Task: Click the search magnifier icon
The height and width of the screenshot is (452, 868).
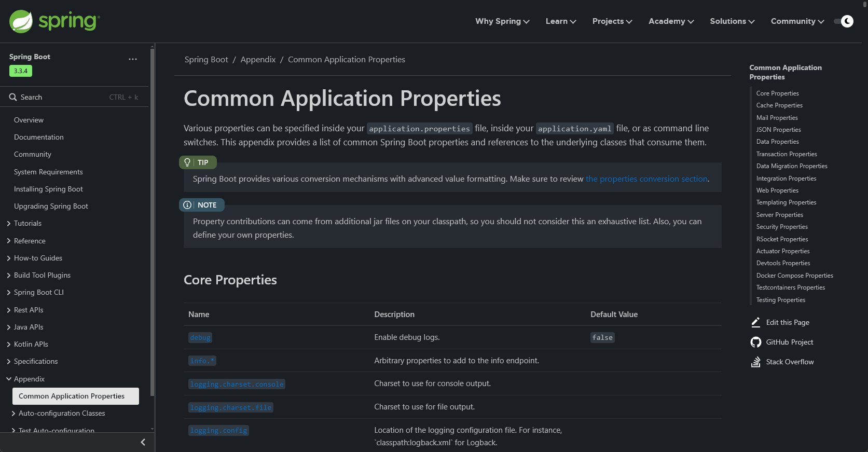Action: [13, 97]
